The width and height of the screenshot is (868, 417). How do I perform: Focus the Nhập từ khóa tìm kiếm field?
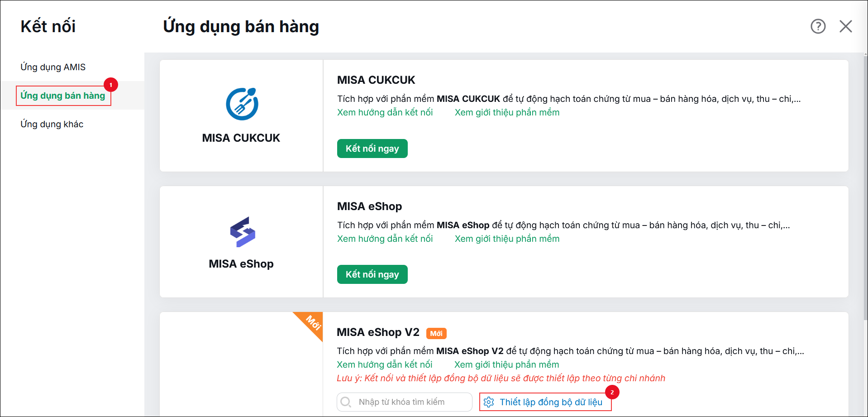point(405,402)
